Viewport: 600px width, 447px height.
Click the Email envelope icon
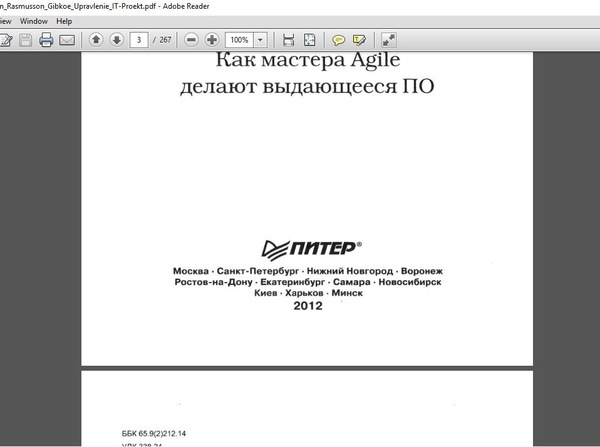[x=67, y=40]
